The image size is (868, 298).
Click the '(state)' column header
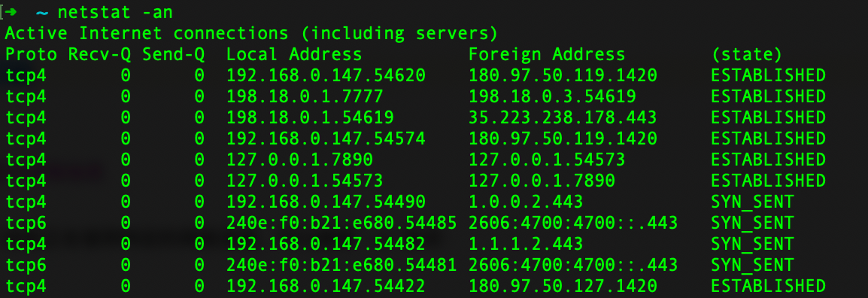click(x=747, y=54)
